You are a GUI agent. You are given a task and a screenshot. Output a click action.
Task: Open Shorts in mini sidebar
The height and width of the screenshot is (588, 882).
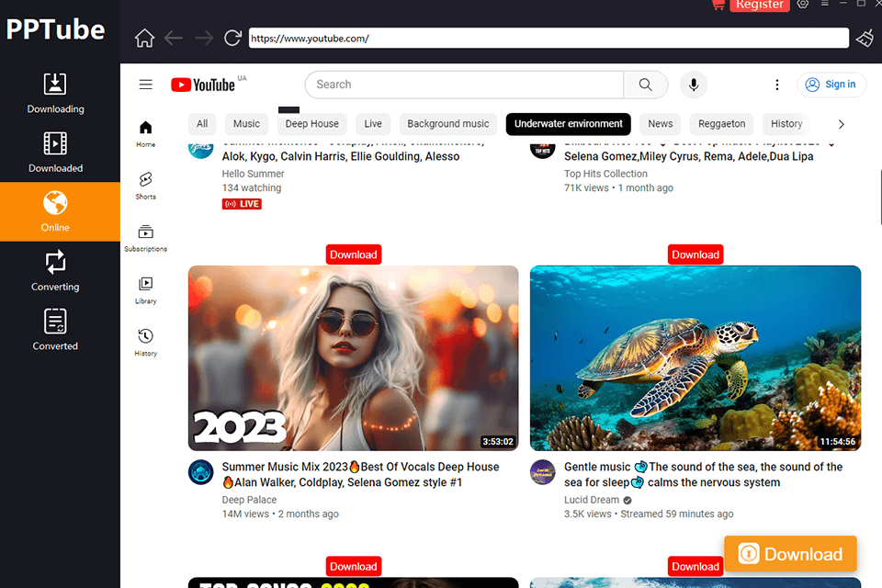(x=146, y=186)
